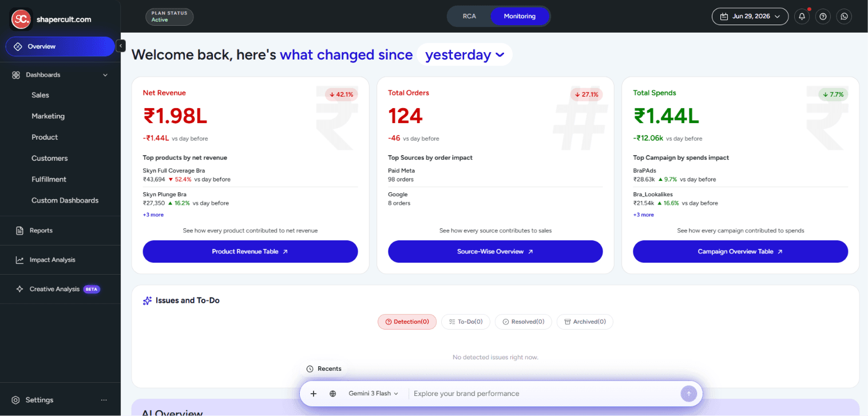Expand the Dashboards section chevron

(105, 75)
